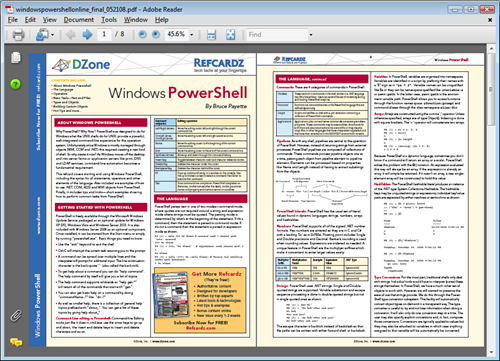Go to previous page arrow
Viewport: 500px width, 361px height.
71,34
